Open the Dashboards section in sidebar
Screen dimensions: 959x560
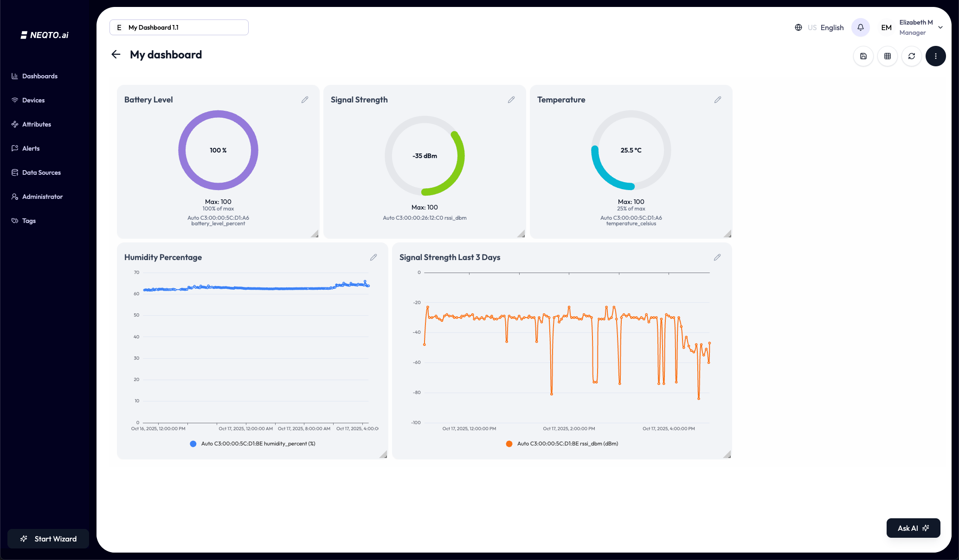[39, 76]
